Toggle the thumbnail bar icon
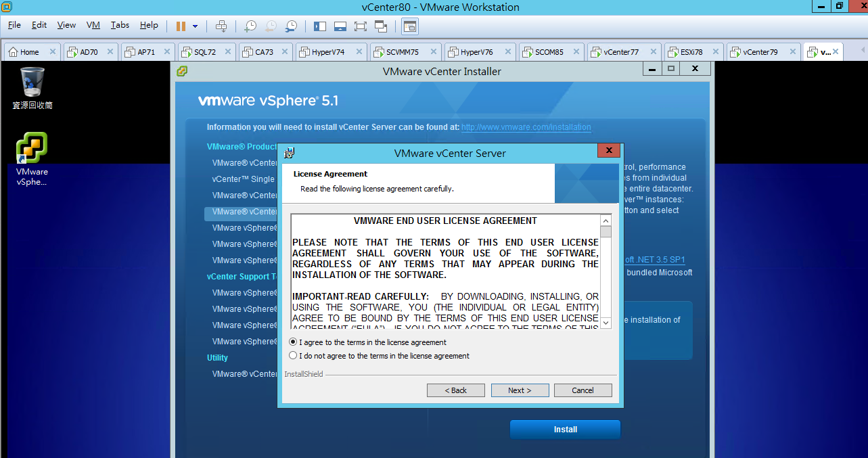 click(x=340, y=26)
